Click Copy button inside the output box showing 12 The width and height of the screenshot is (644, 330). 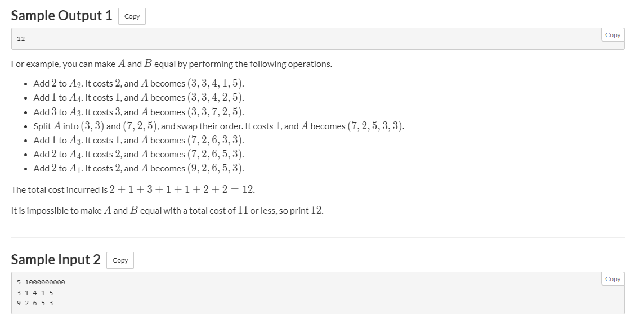(612, 35)
